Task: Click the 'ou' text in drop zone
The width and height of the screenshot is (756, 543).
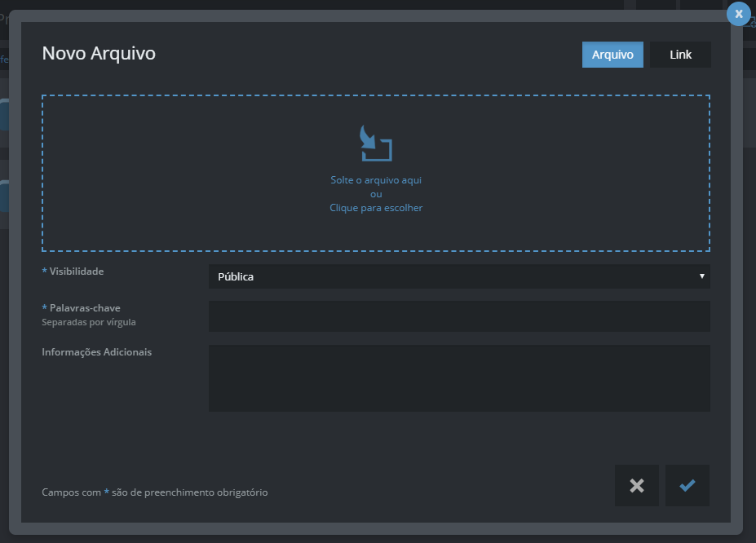Action: [376, 194]
